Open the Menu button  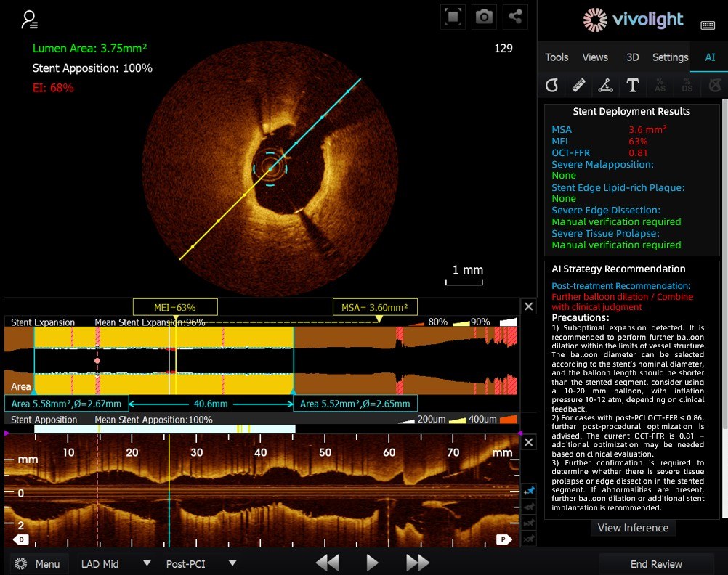pyautogui.click(x=39, y=563)
